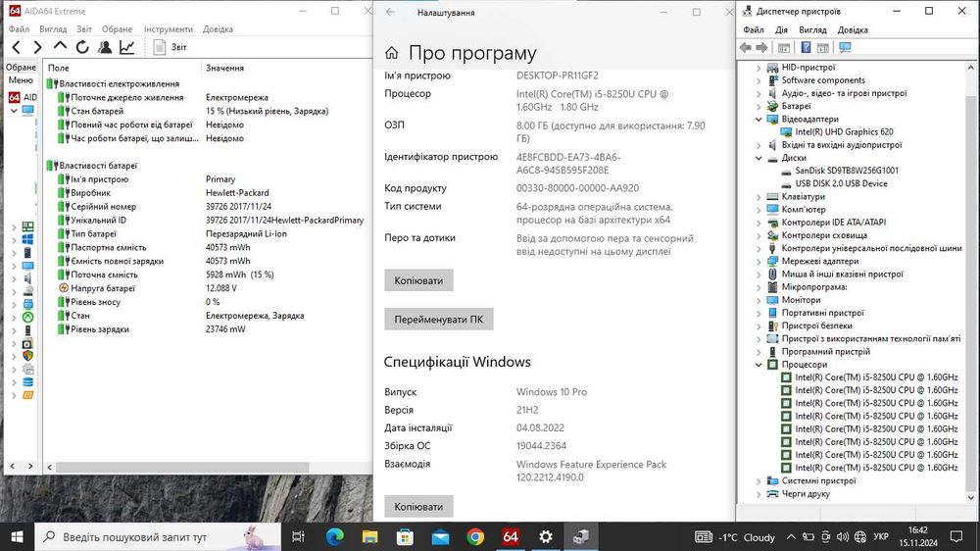Click taskbar search box
The width and height of the screenshot is (980, 551).
[158, 536]
